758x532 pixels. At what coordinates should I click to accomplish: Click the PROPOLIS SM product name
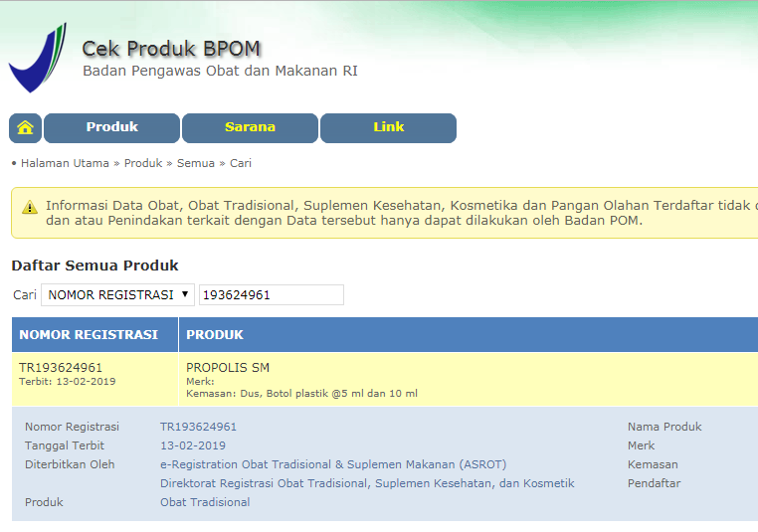click(x=228, y=368)
